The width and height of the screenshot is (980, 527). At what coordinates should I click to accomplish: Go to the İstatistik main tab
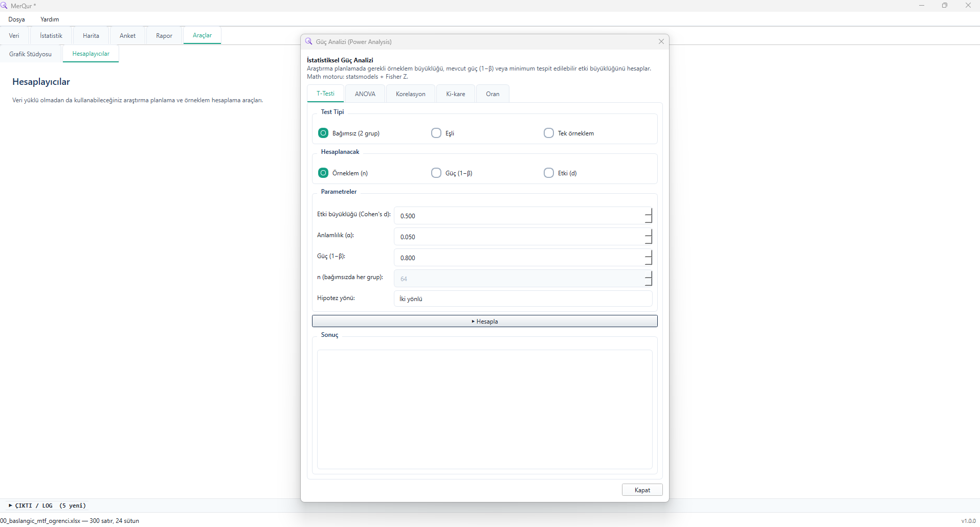point(51,35)
